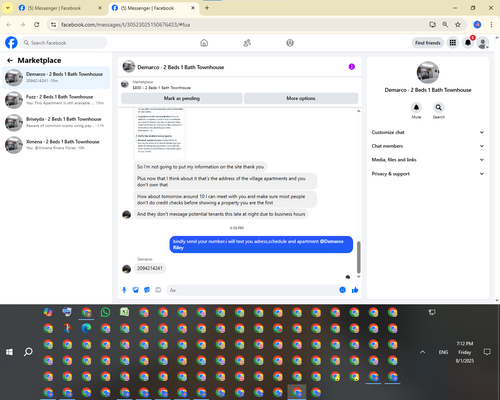Screen dimensions: 500x400
Task: Bookmark this page with the star
Action: pyautogui.click(x=458, y=25)
